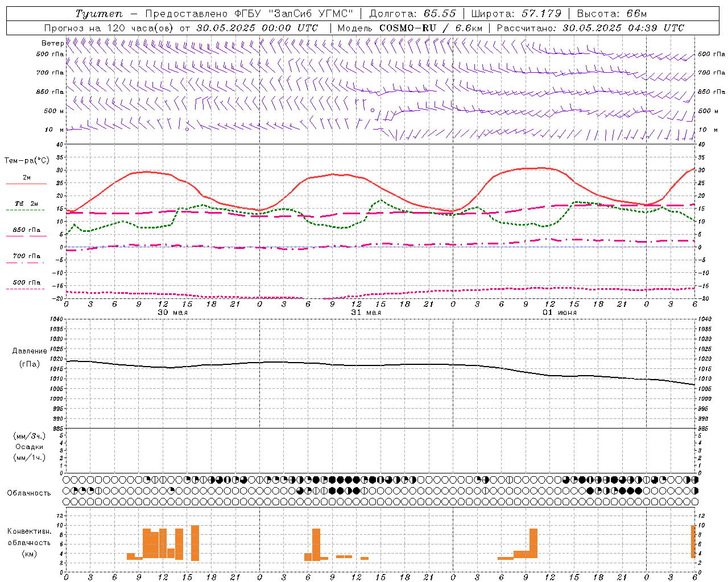Click the "(км)" unit label for convective cloud
Screen dimensions: 728x582
point(30,554)
